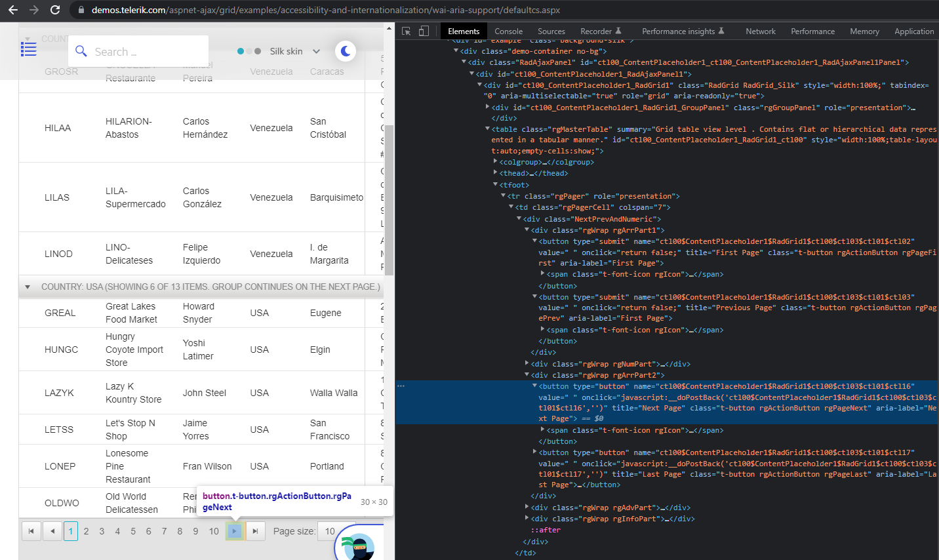
Task: Expand the rgWrap rgNumPart div node
Action: (x=527, y=363)
